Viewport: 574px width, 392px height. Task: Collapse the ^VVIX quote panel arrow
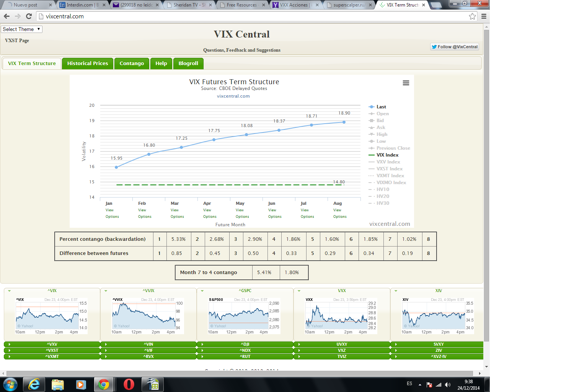106,291
